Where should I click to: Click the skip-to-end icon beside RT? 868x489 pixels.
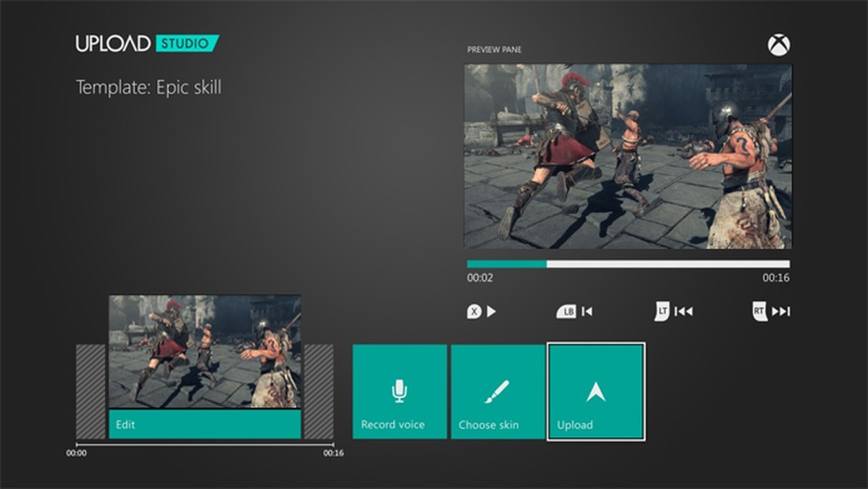pos(781,312)
